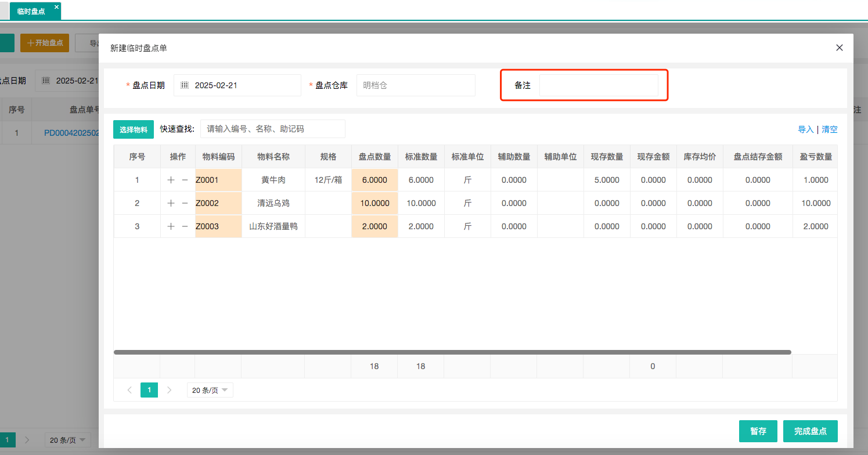
Task: Open the 20 条/页 page size dropdown in dialog
Action: coord(210,390)
